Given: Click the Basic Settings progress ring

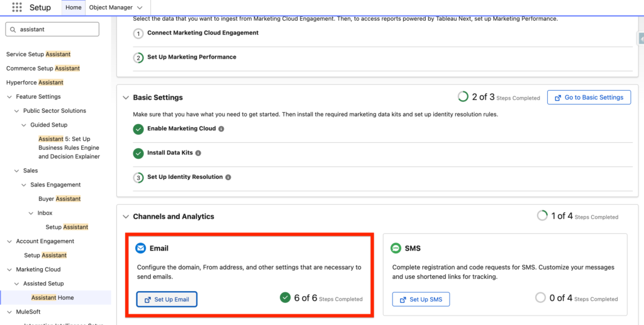Looking at the screenshot, I should tap(463, 97).
